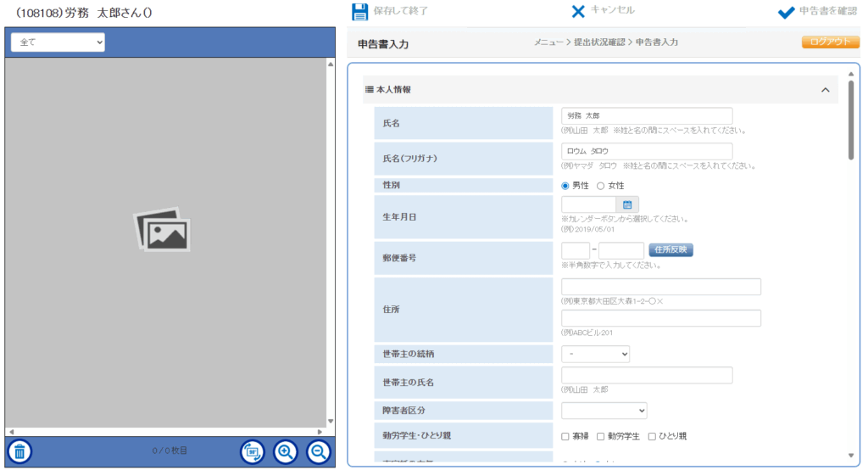The height and width of the screenshot is (470, 868).
Task: Zoom in on the image viewer
Action: [286, 451]
